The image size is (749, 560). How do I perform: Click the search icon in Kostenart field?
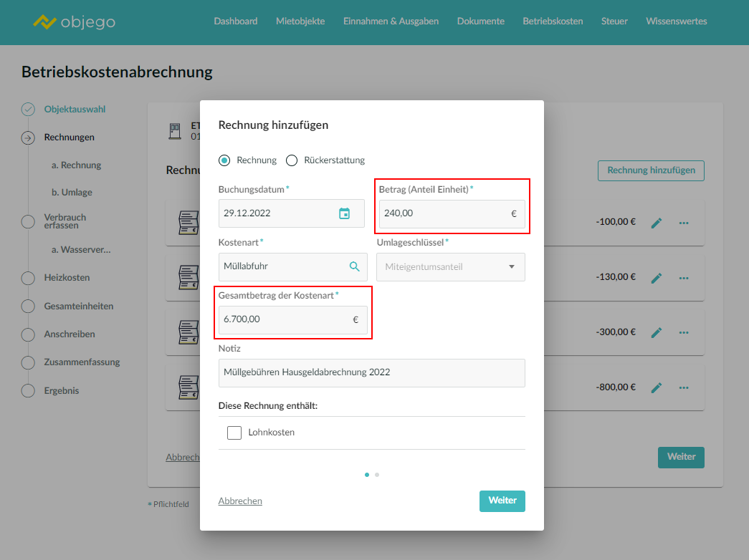click(354, 266)
